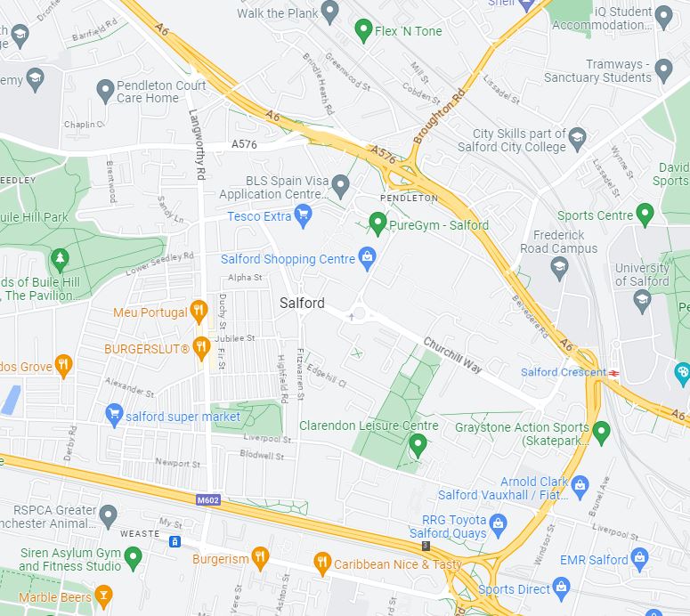The height and width of the screenshot is (616, 690).
Task: Click the M602 motorway shield label
Action: pyautogui.click(x=207, y=500)
